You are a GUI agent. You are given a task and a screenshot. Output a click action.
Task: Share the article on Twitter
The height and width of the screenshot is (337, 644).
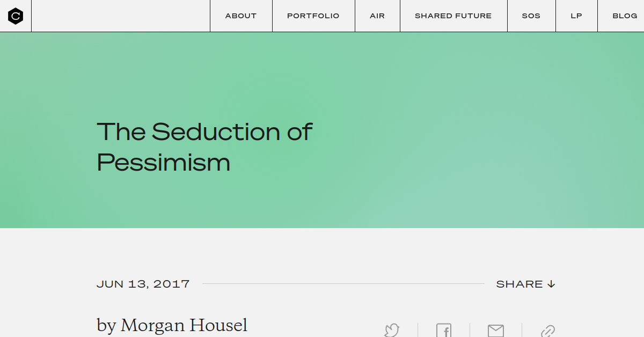point(392,330)
